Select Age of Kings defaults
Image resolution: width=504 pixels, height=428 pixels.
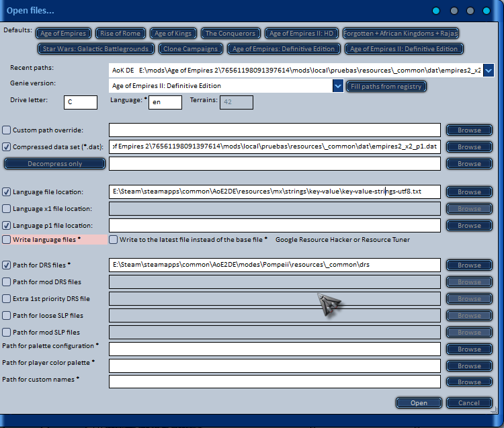point(173,33)
